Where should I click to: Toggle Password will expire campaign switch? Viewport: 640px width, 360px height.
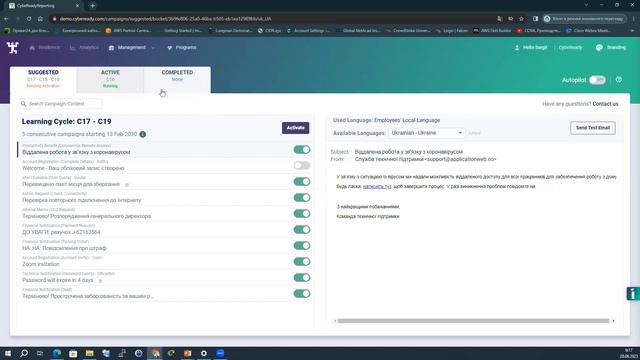pos(302,278)
